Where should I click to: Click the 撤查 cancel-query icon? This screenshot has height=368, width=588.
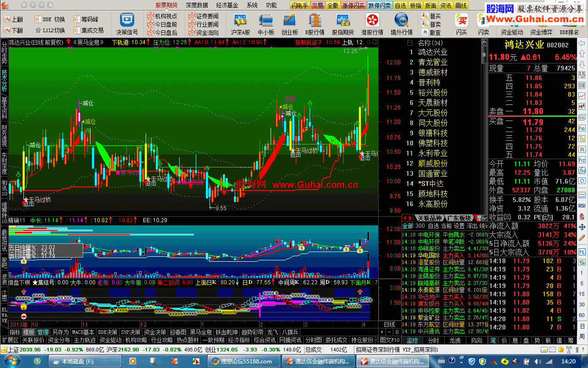[x=430, y=33]
